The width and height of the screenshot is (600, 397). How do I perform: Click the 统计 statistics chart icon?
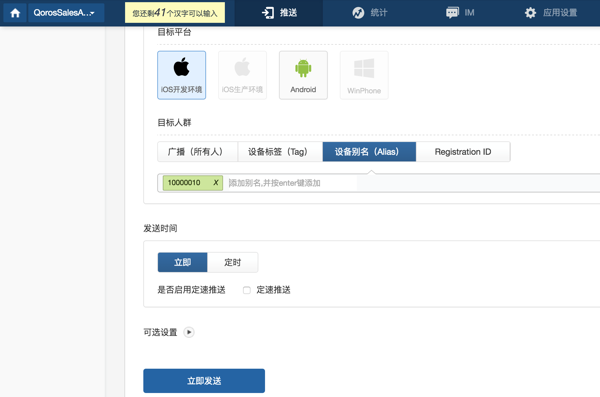[x=358, y=13]
